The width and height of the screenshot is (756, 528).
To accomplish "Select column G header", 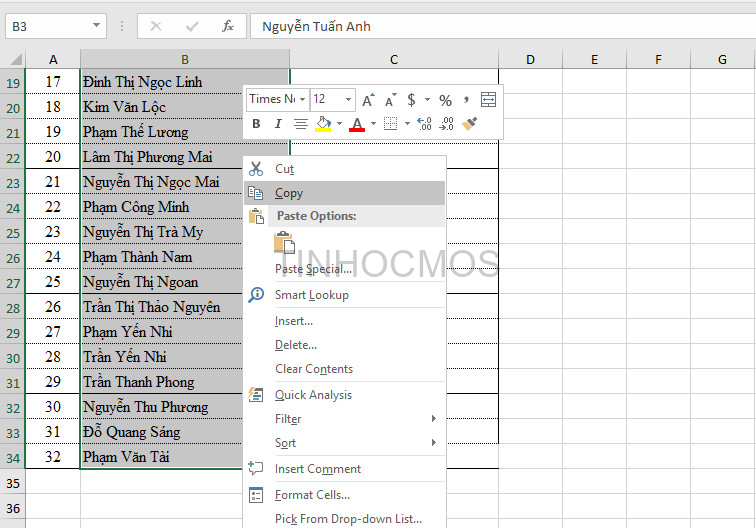I will (x=722, y=59).
